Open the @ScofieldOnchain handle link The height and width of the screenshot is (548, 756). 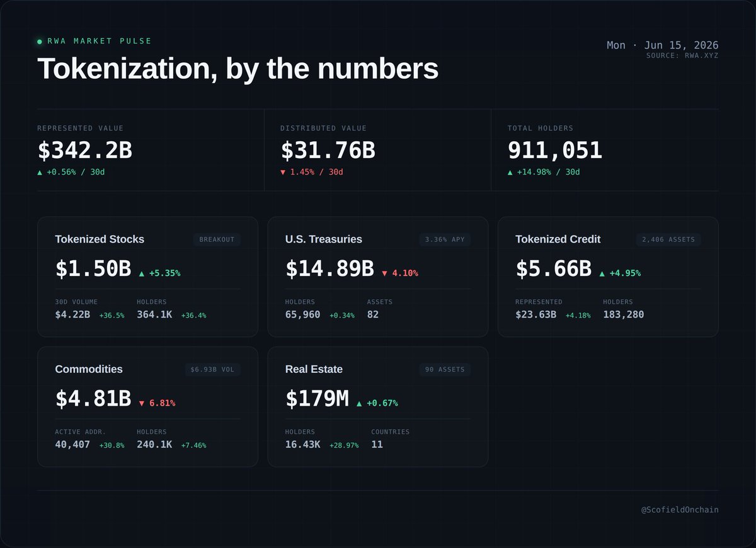click(680, 510)
